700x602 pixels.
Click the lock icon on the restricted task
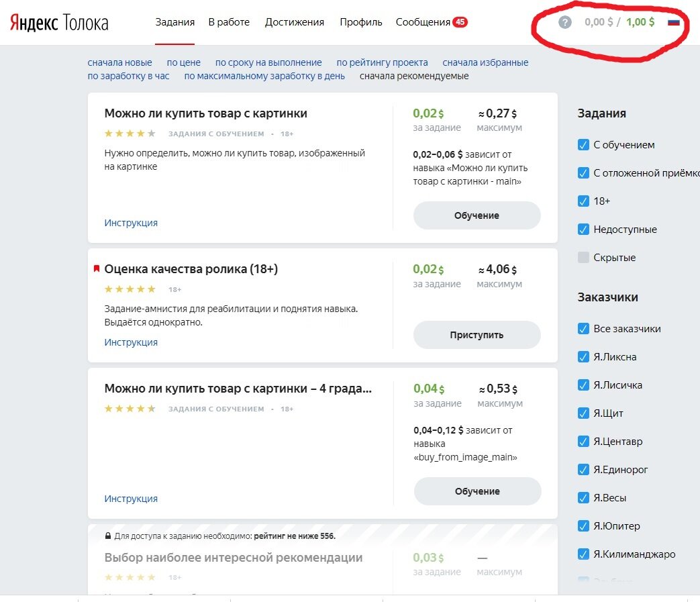coord(107,536)
